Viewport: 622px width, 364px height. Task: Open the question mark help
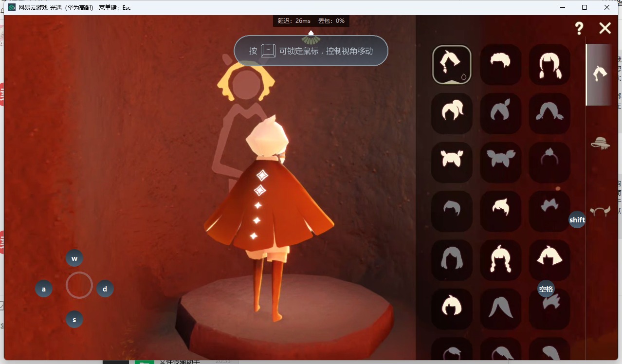pos(579,28)
